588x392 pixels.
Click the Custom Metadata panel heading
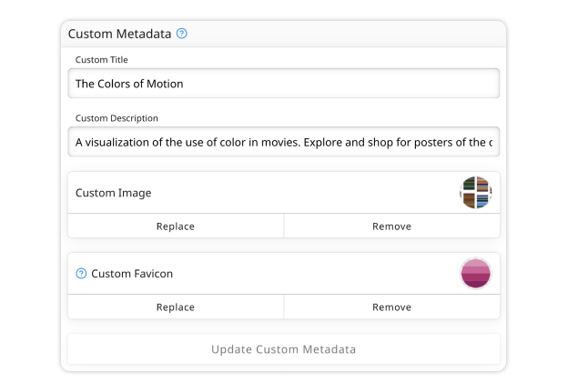[x=119, y=34]
